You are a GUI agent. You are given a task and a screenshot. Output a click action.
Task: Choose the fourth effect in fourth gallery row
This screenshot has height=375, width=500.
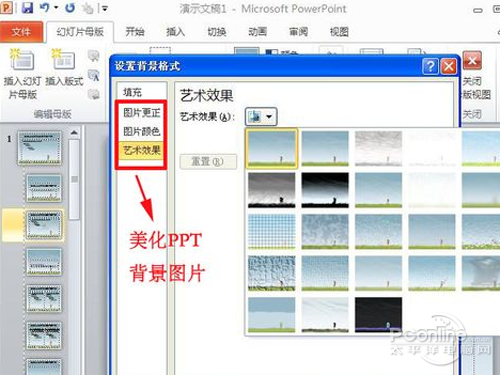point(432,273)
